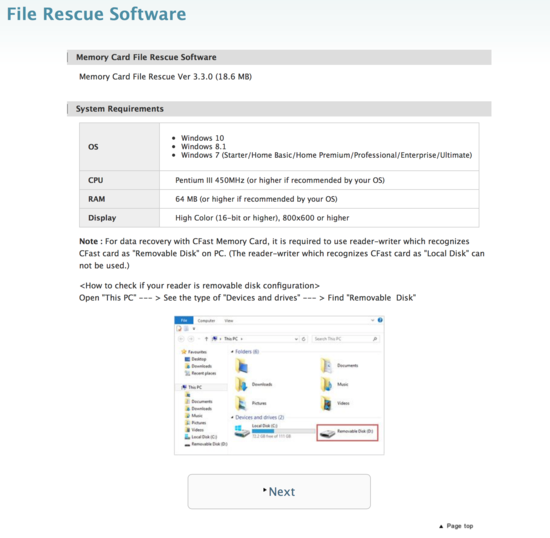The image size is (550, 538).
Task: Click the "RAM" row header cell
Action: click(x=120, y=199)
